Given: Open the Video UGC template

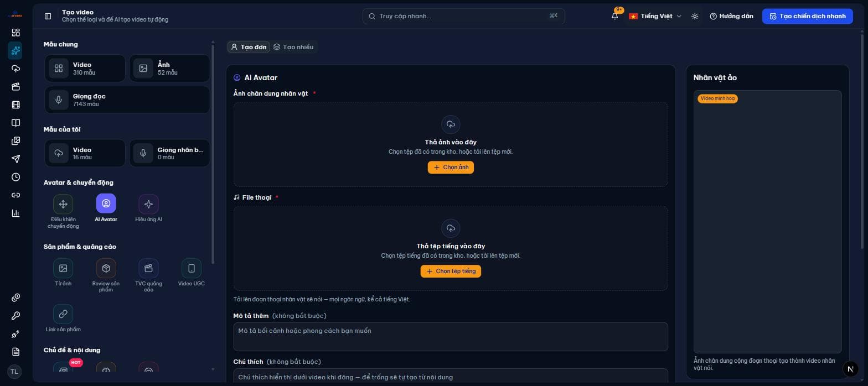Looking at the screenshot, I should (192, 268).
